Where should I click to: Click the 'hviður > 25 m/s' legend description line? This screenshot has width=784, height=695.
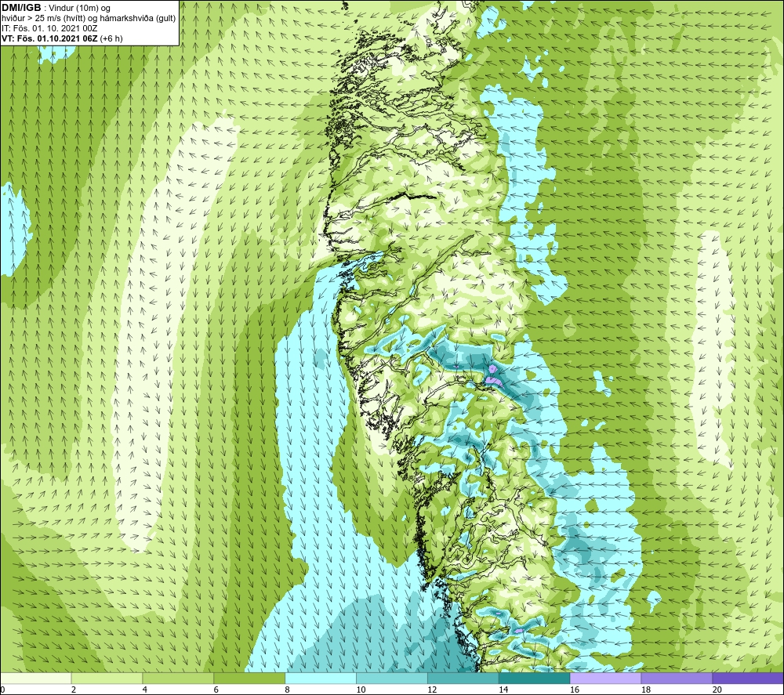pyautogui.click(x=89, y=18)
